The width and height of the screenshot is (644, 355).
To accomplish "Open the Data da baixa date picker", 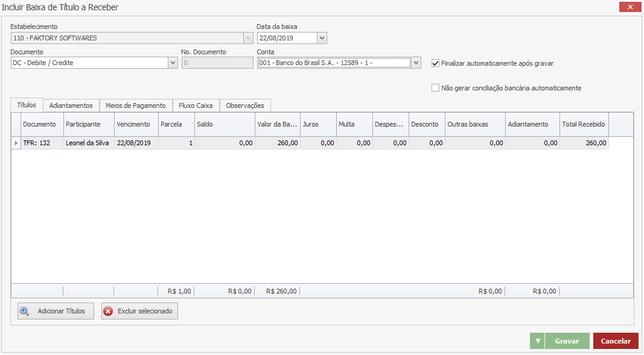I will pos(322,38).
